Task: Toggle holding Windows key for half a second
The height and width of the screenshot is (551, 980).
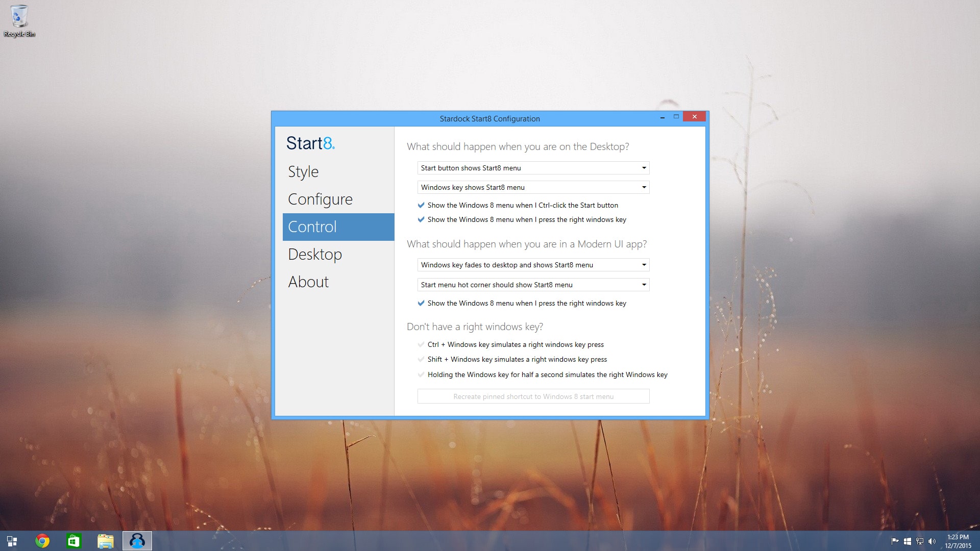Action: (543, 374)
